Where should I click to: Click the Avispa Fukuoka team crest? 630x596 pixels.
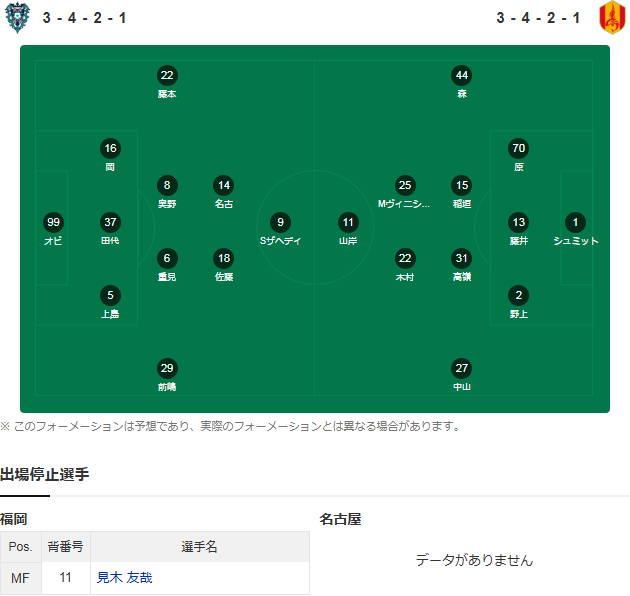tap(16, 17)
